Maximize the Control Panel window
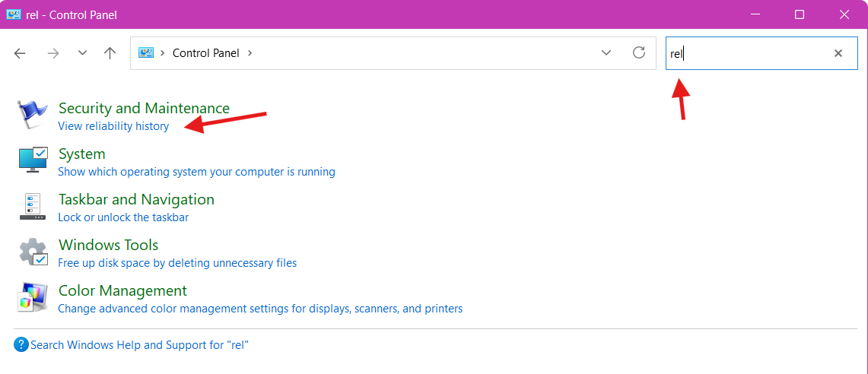 [800, 14]
